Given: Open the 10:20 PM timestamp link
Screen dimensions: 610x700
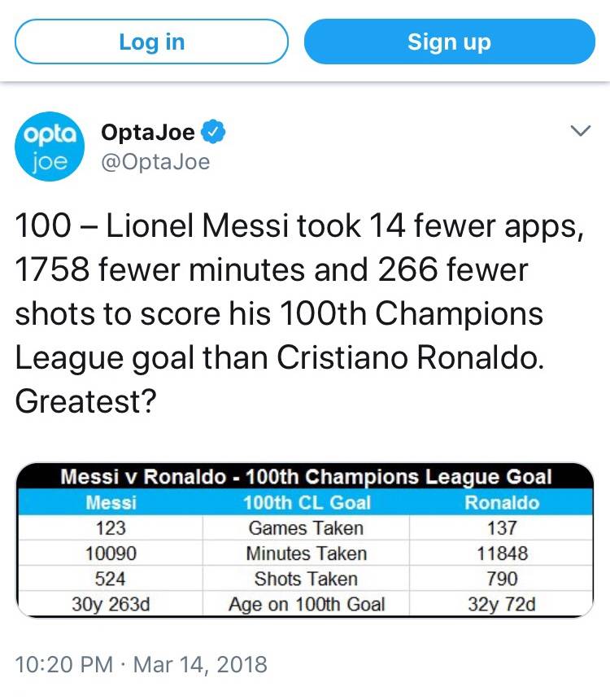Looking at the screenshot, I should click(63, 664).
